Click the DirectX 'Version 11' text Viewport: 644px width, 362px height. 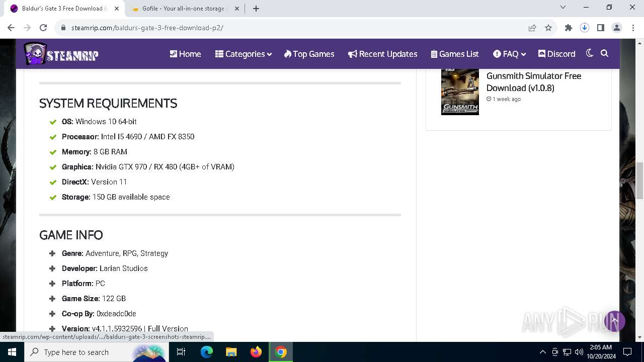point(109,182)
